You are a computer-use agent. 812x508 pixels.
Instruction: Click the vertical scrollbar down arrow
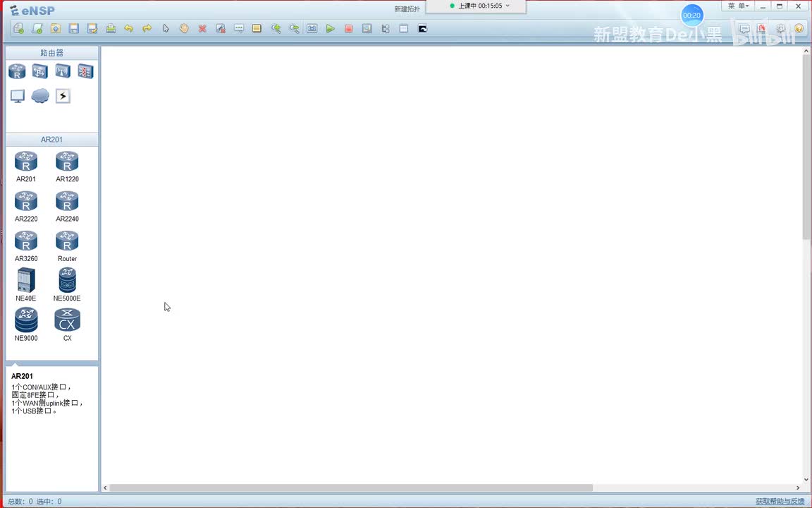[x=806, y=480]
